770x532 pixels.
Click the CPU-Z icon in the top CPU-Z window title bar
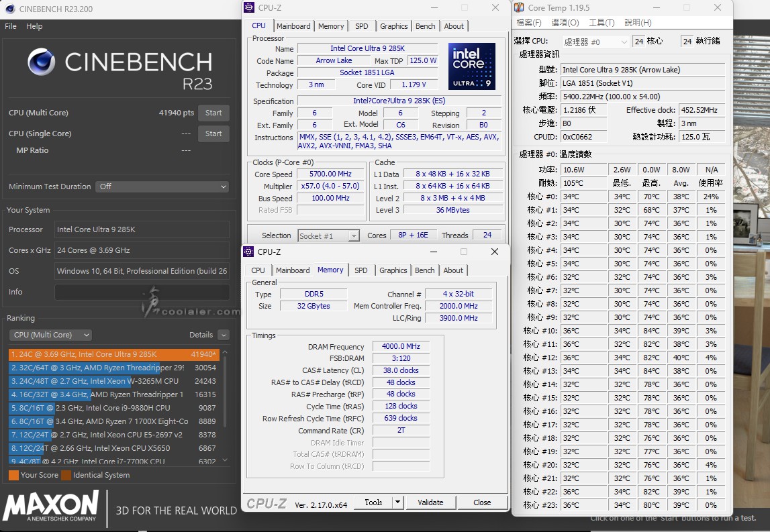pyautogui.click(x=249, y=8)
